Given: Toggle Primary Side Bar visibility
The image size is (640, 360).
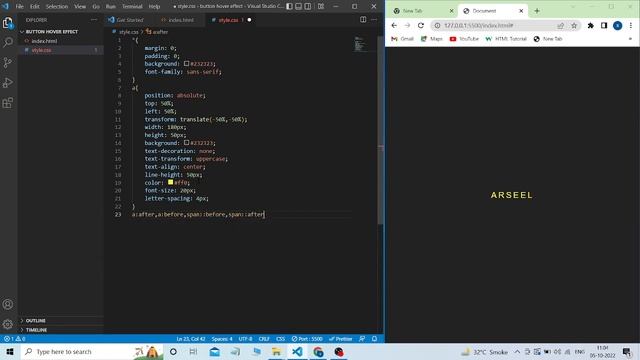Looking at the screenshot, I should click(289, 7).
